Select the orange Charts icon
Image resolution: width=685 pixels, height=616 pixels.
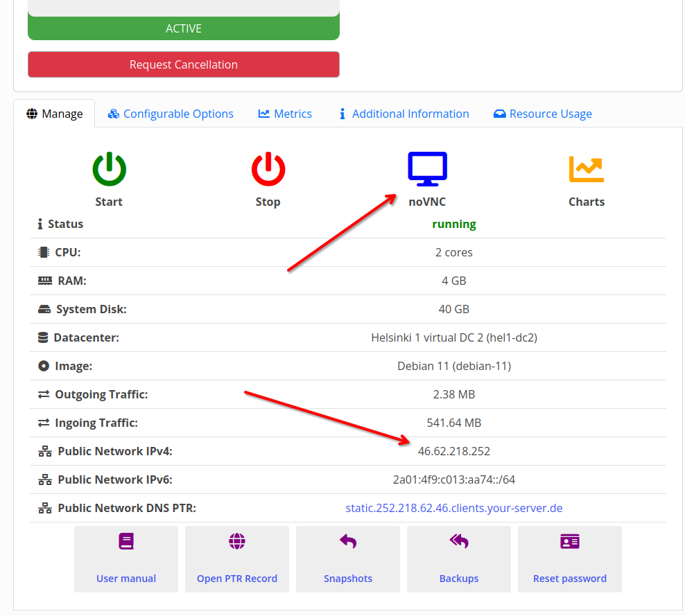click(x=587, y=166)
